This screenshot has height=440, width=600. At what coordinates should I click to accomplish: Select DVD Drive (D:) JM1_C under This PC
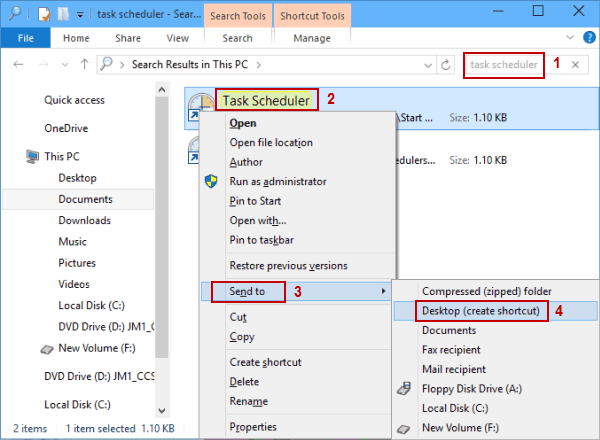[106, 327]
